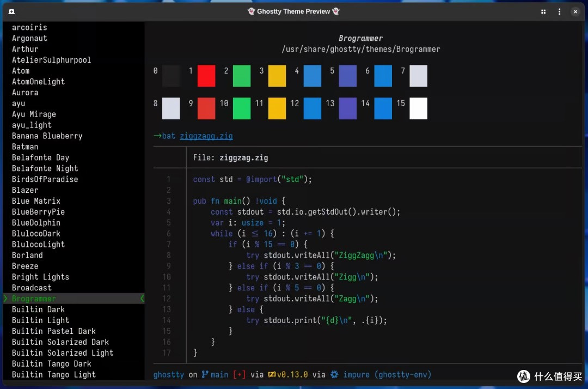Click the bright purple swatch 13

pyautogui.click(x=347, y=108)
